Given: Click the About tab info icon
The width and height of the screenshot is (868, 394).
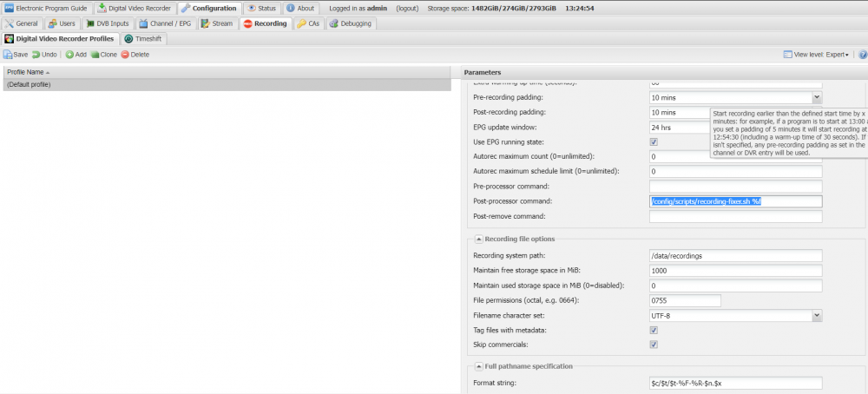Looking at the screenshot, I should pyautogui.click(x=291, y=9).
